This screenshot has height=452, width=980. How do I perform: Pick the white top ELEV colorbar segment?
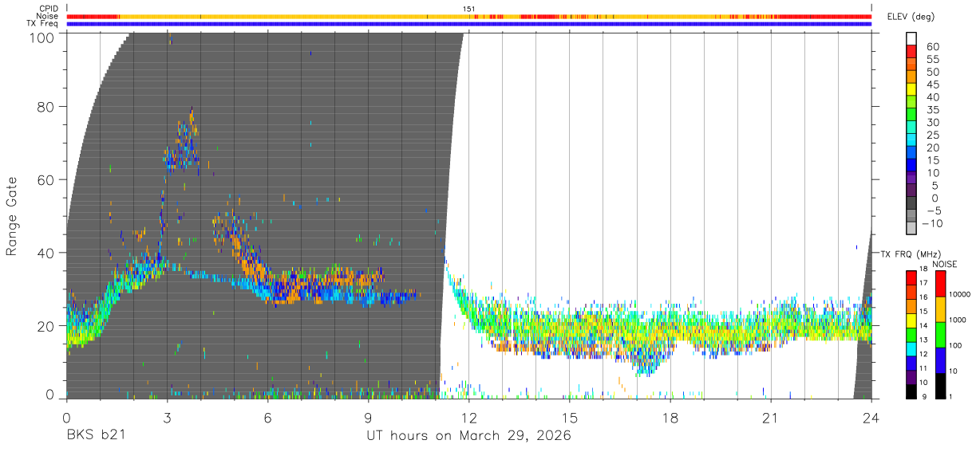911,39
